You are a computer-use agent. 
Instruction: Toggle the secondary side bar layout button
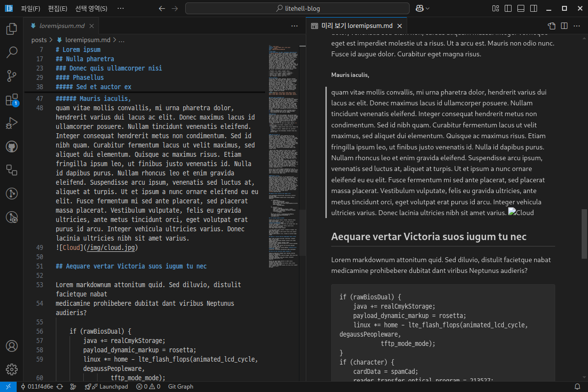(534, 8)
